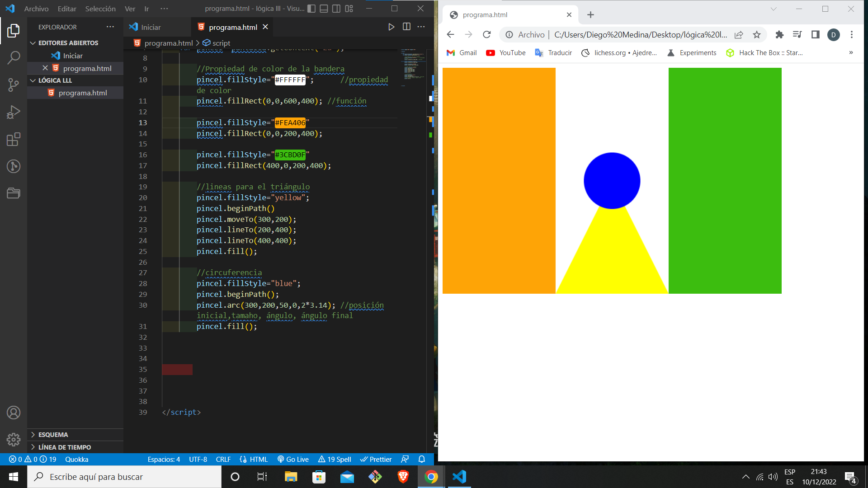Open Run and Debug view

(x=14, y=112)
